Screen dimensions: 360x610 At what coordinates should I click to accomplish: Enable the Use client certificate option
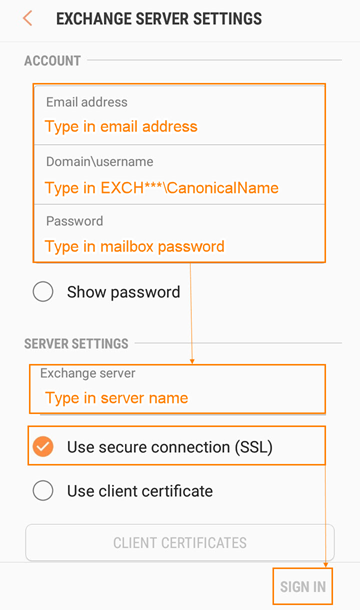(43, 491)
